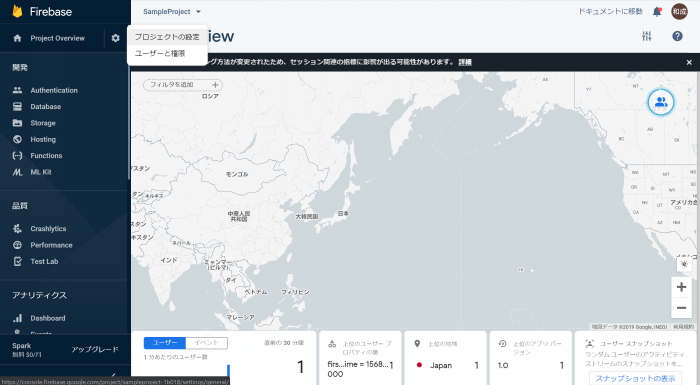Click plus icon in filter chip
Screen dimensions: 700x385
tap(215, 84)
